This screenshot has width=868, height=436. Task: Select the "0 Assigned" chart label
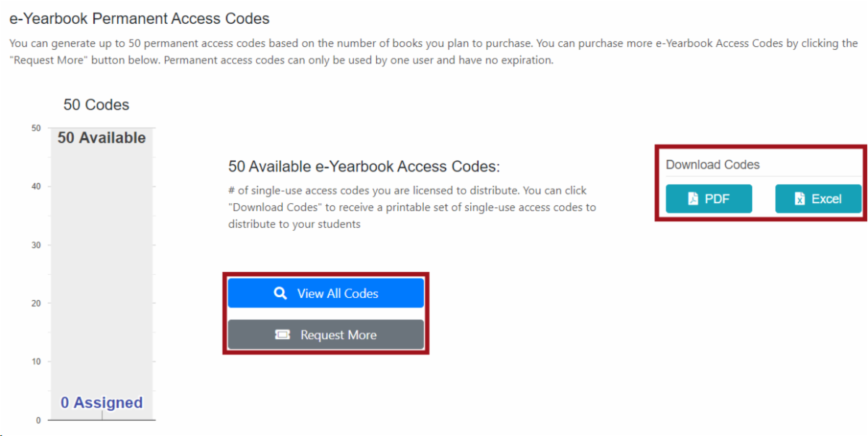click(101, 403)
